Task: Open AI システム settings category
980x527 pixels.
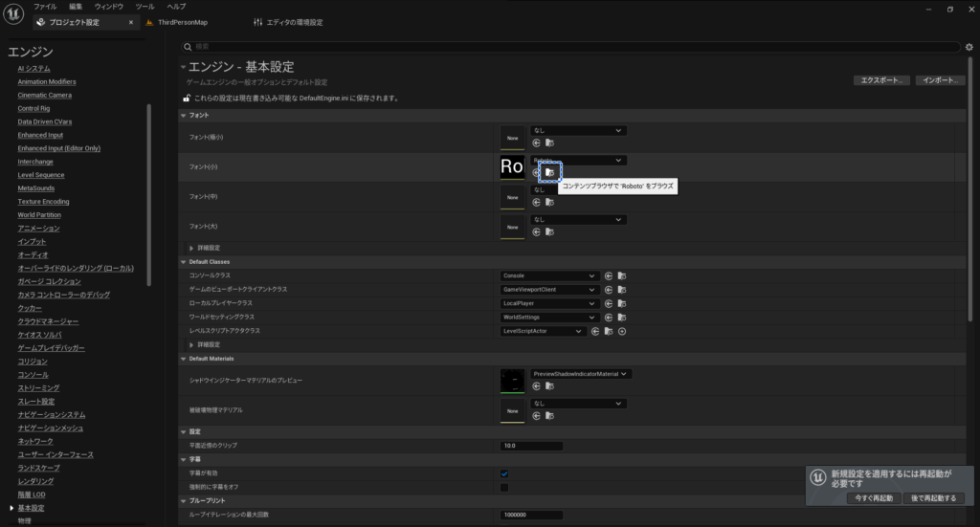Action: point(33,69)
